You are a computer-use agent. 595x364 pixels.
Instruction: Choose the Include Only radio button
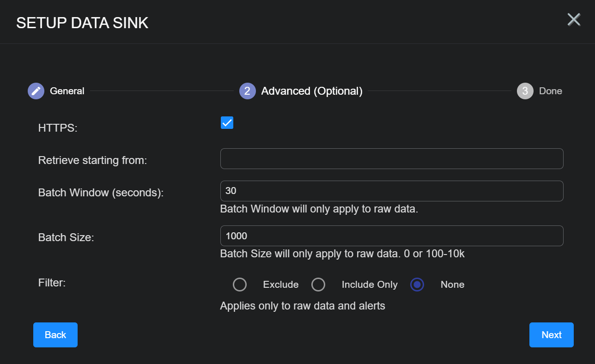click(318, 285)
